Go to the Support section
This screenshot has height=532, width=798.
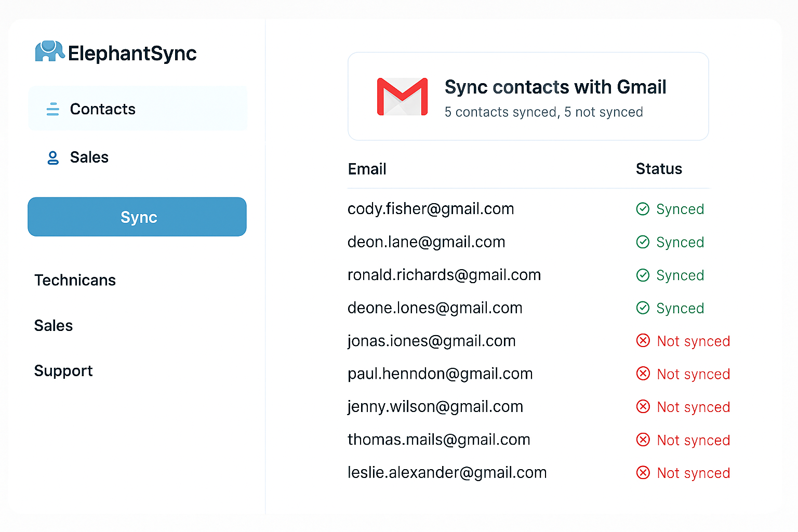[x=63, y=371]
